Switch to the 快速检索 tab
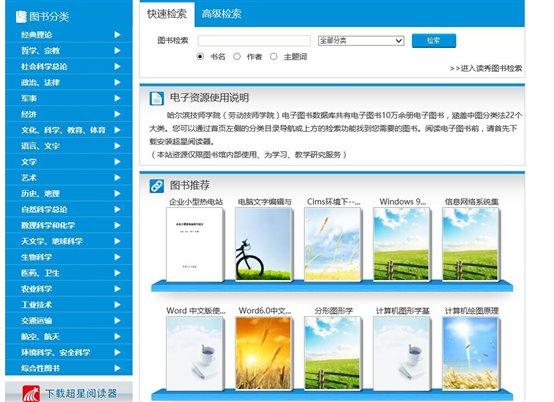The height and width of the screenshot is (402, 554). (167, 14)
